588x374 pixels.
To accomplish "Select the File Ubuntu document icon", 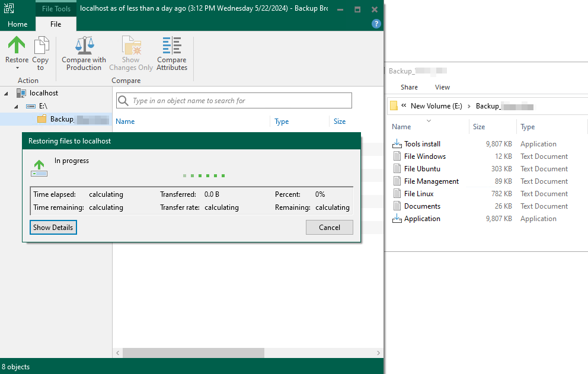I will 397,169.
